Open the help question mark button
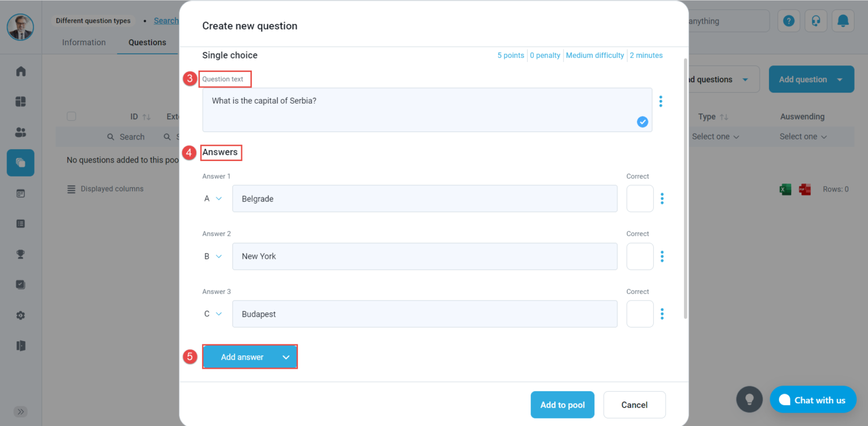 [x=789, y=20]
